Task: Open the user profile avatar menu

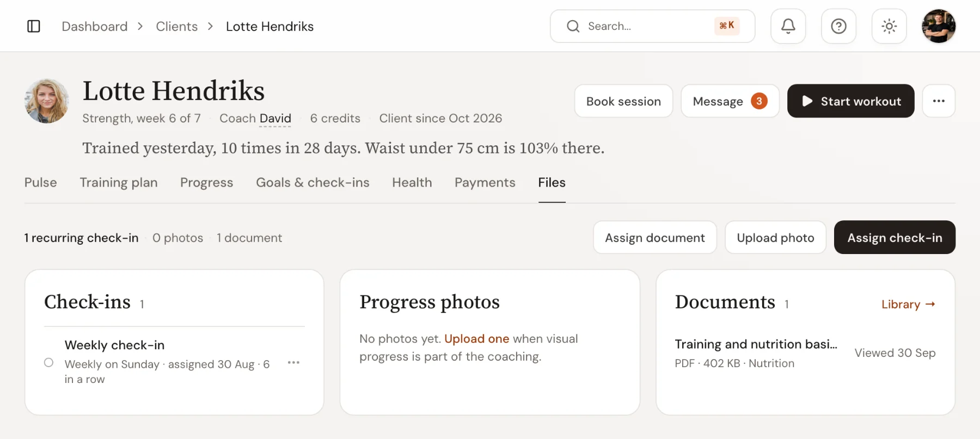Action: point(939,26)
